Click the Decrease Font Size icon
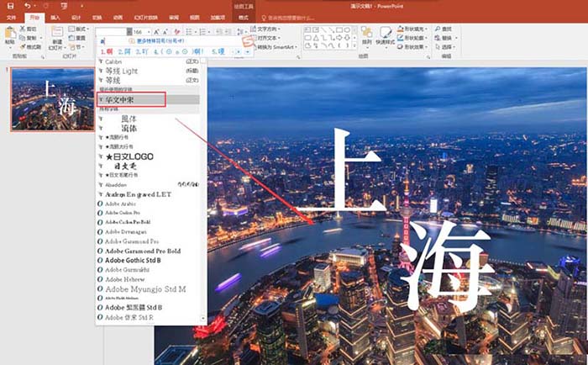Image resolution: width=588 pixels, height=365 pixels. pos(165,32)
